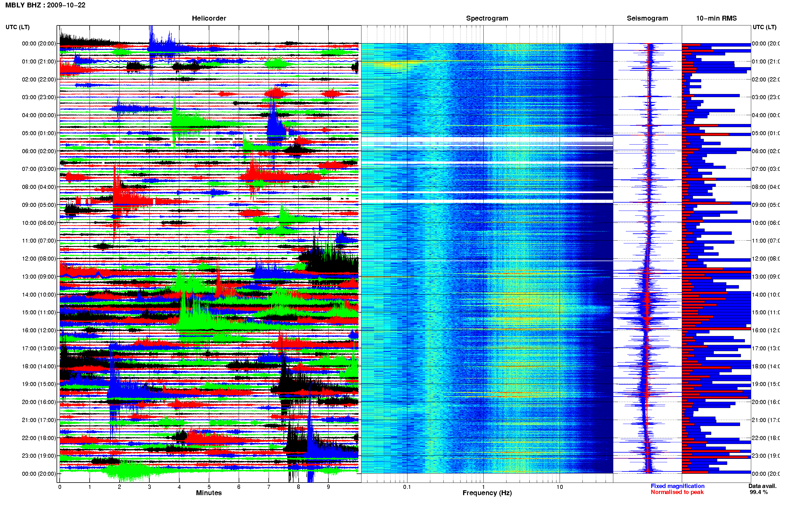812x508 pixels.
Task: Select the Seismogram panel heading
Action: [x=647, y=18]
